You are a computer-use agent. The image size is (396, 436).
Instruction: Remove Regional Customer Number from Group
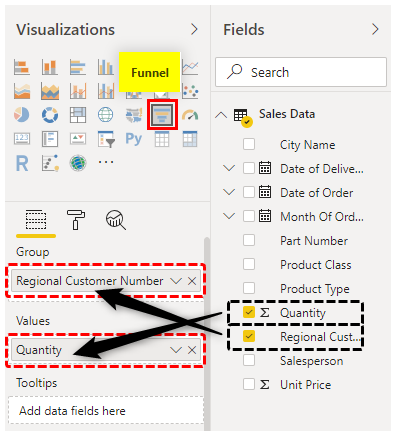point(192,281)
